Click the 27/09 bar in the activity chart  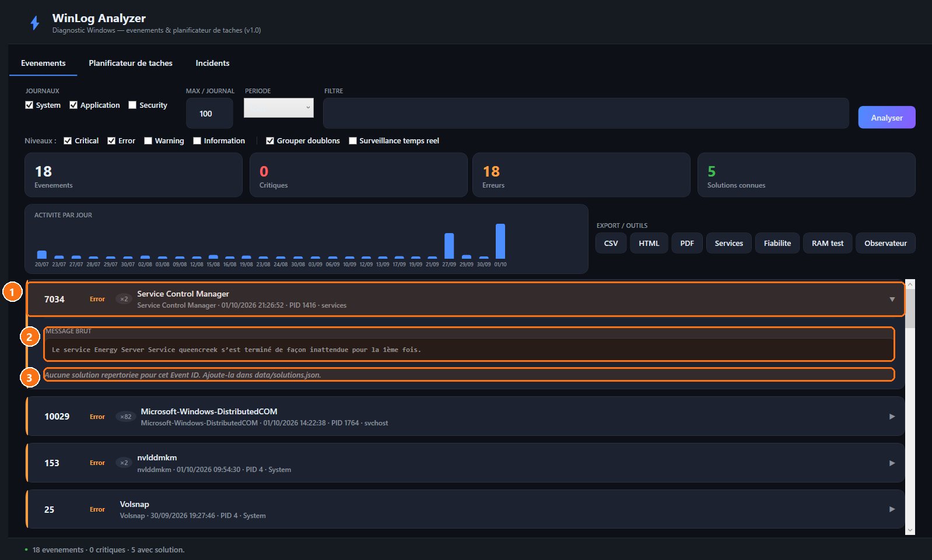[x=449, y=246]
